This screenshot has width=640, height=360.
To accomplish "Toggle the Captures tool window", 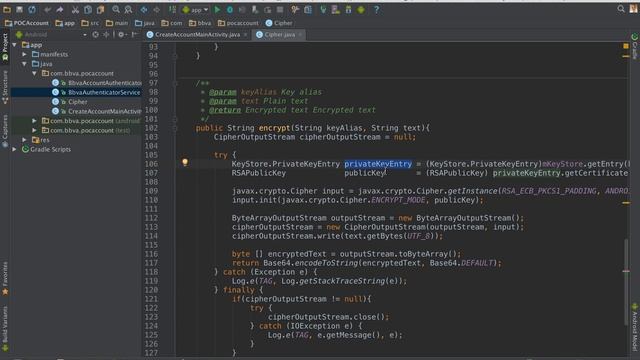I will coord(5,131).
